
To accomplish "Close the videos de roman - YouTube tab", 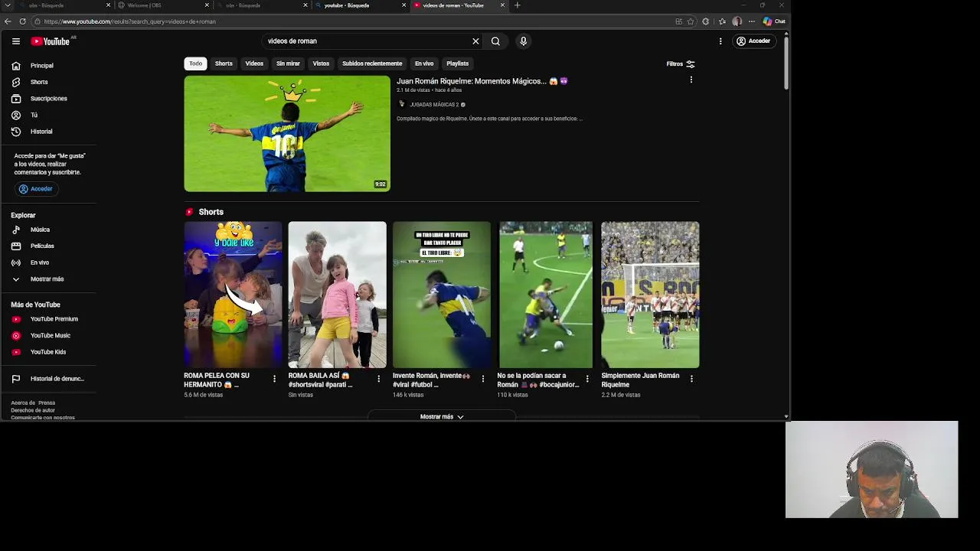I will tap(502, 5).
